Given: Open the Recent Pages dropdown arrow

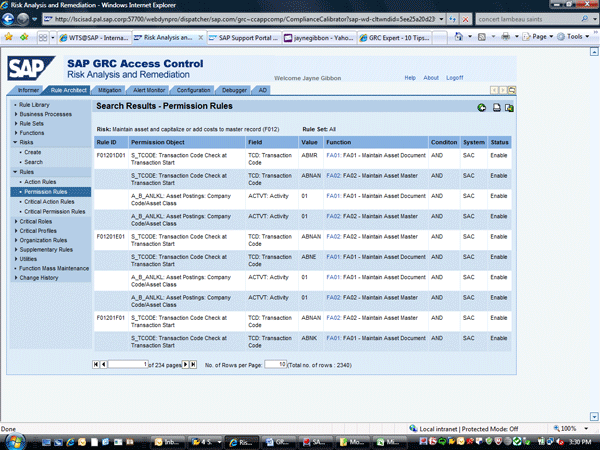Looking at the screenshot, I should [34, 19].
